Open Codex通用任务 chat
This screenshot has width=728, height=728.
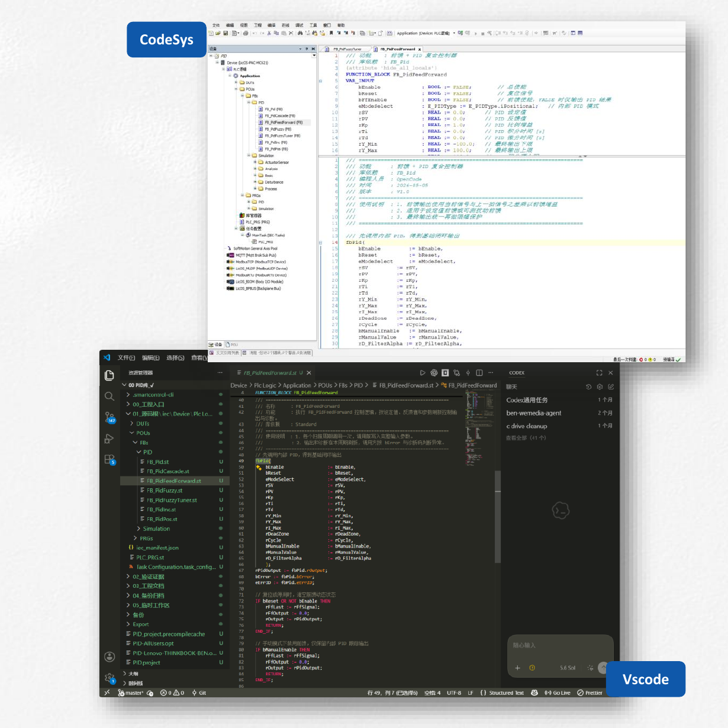(x=559, y=400)
